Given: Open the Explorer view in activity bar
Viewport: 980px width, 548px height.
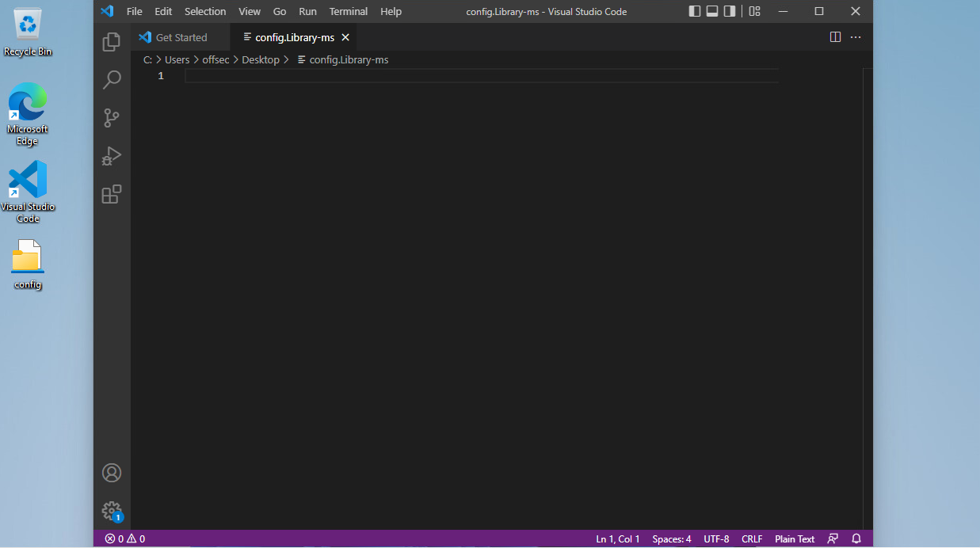Looking at the screenshot, I should click(x=112, y=42).
